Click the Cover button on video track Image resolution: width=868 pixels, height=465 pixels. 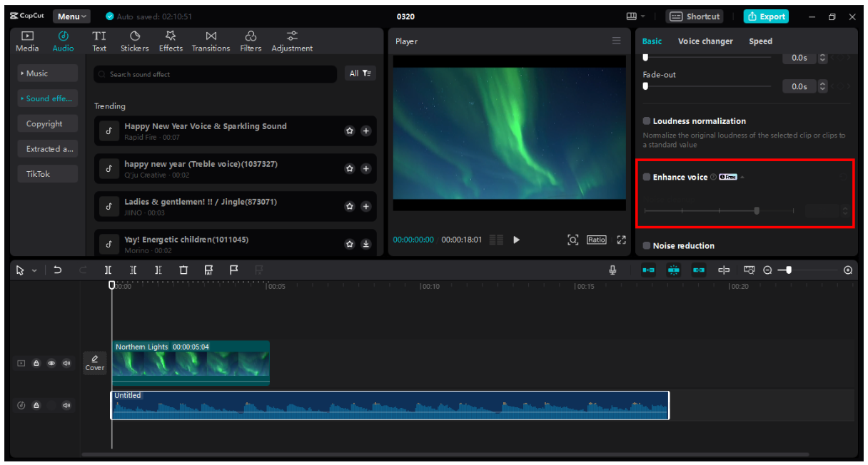[x=95, y=362]
